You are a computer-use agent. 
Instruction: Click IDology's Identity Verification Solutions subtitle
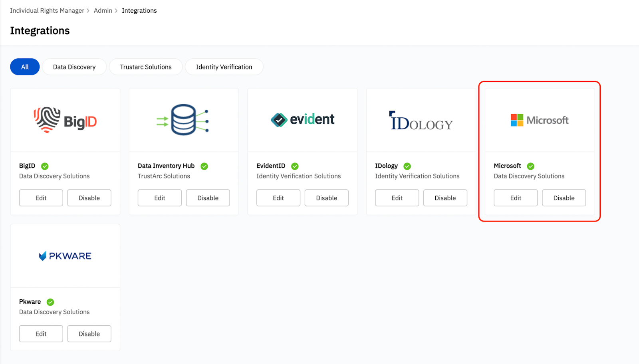[417, 176]
